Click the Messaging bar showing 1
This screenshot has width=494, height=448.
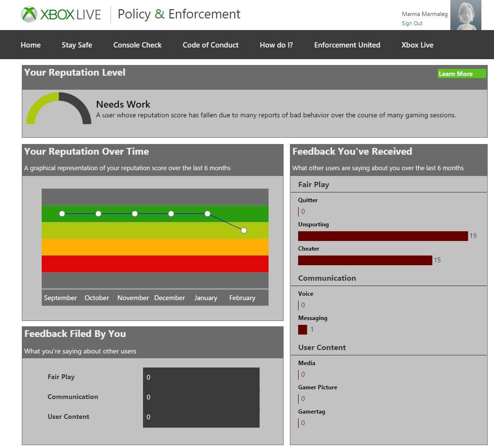tap(303, 330)
